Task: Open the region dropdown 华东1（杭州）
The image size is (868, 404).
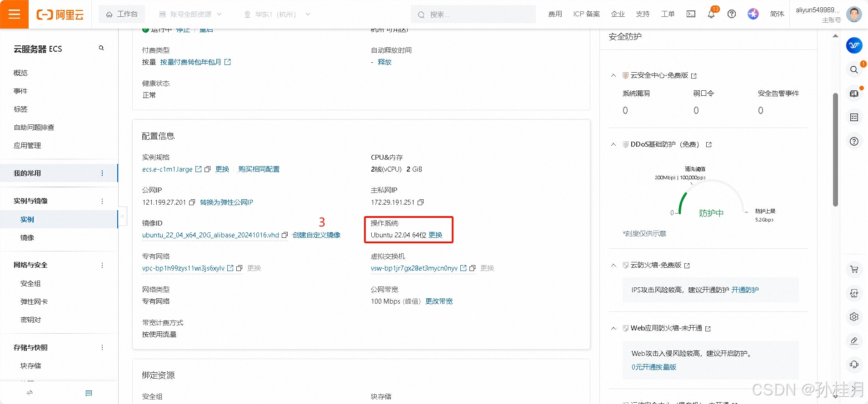Action: pos(277,14)
